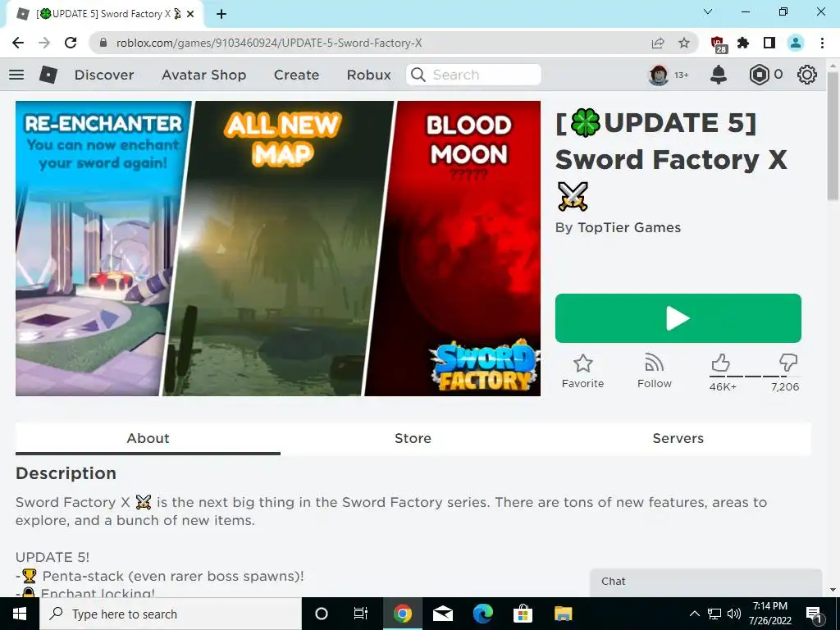This screenshot has height=630, width=840.
Task: Open the Robux balance icon
Action: pyautogui.click(x=759, y=75)
